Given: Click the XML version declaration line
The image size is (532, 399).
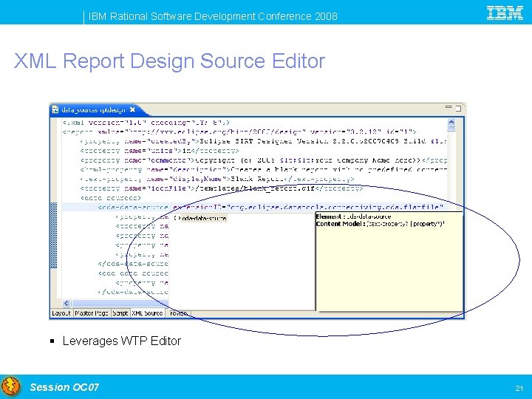Looking at the screenshot, I should point(146,123).
